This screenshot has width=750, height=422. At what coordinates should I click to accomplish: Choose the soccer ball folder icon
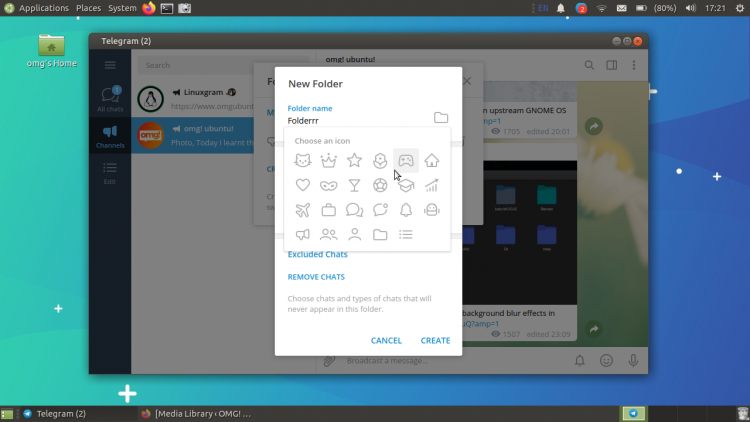coord(380,185)
